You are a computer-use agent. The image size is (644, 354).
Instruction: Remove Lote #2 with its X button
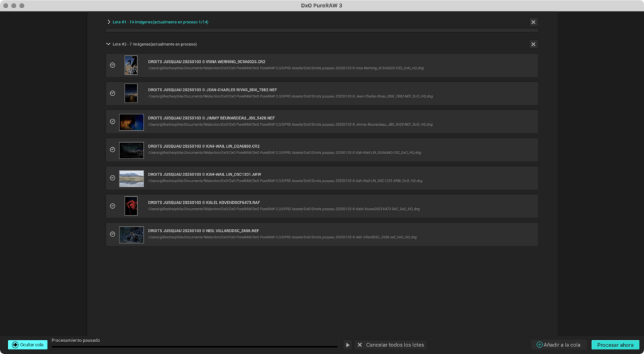coord(533,45)
